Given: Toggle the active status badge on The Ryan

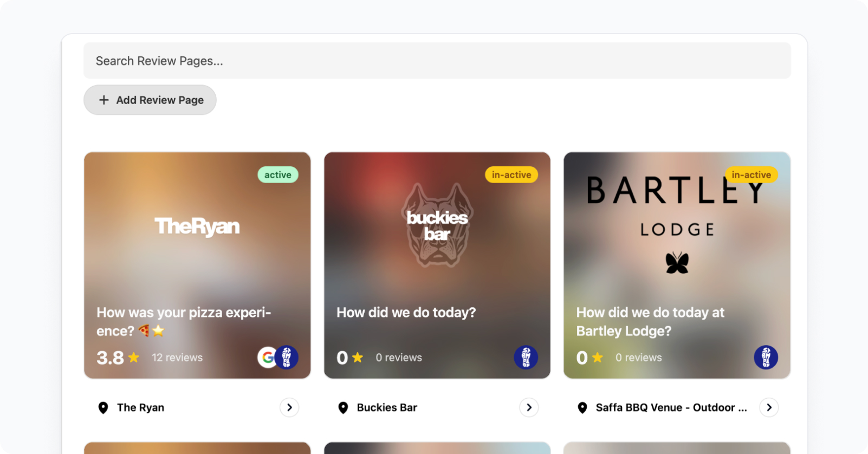Looking at the screenshot, I should pyautogui.click(x=278, y=175).
